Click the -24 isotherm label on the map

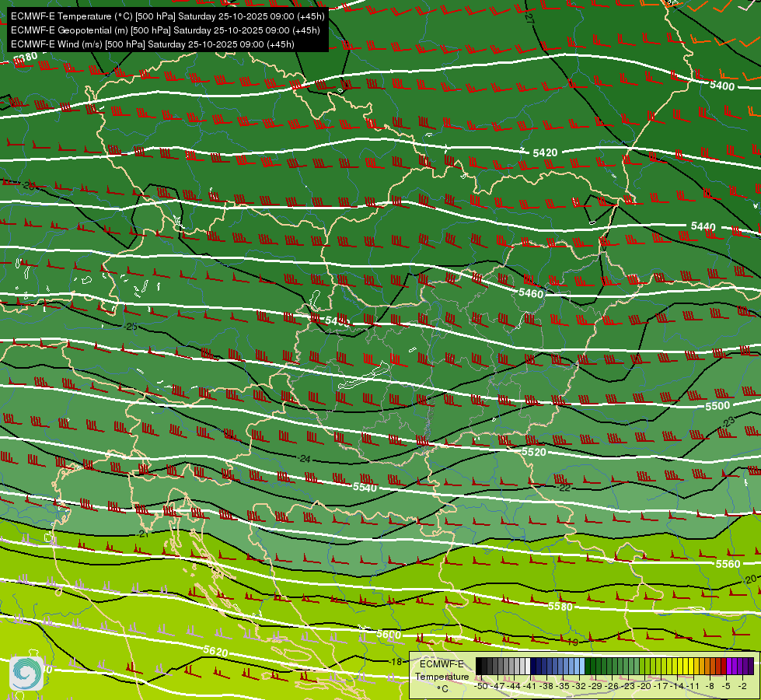pos(303,459)
